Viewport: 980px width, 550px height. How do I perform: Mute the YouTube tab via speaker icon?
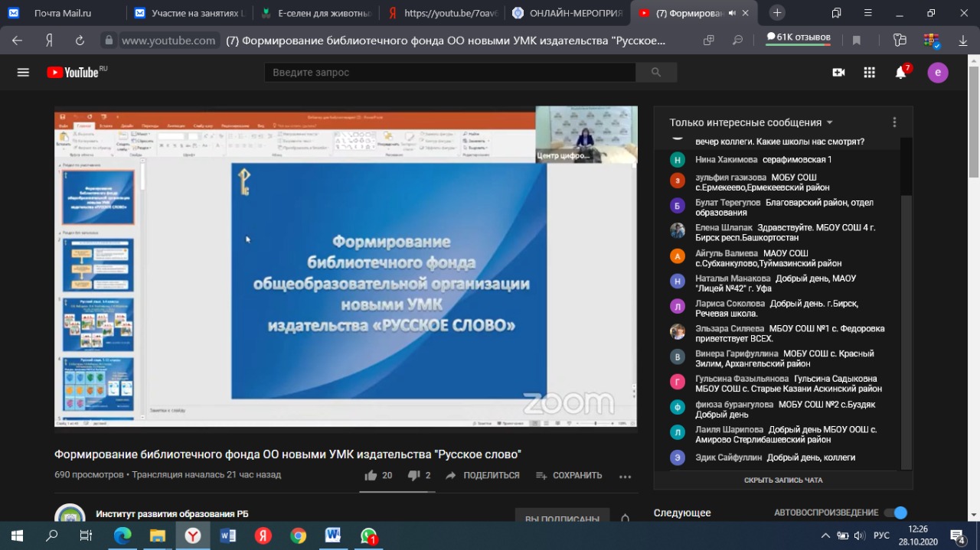(x=732, y=13)
